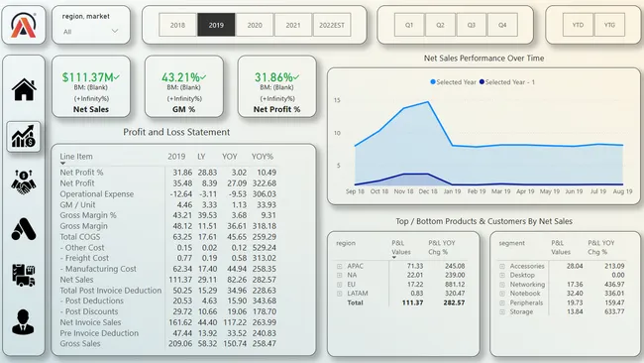The image size is (644, 363).
Task: Open the Sales handshake icon
Action: point(24,182)
